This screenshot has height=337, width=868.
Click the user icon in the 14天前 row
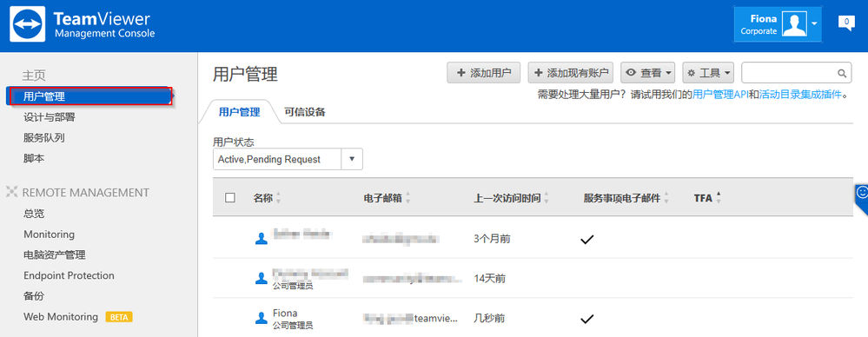[x=262, y=278]
